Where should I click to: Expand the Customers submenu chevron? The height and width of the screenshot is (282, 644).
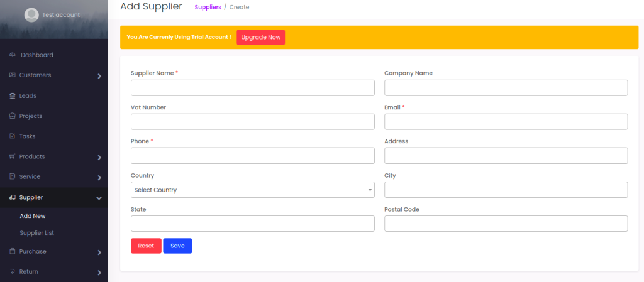click(x=99, y=77)
